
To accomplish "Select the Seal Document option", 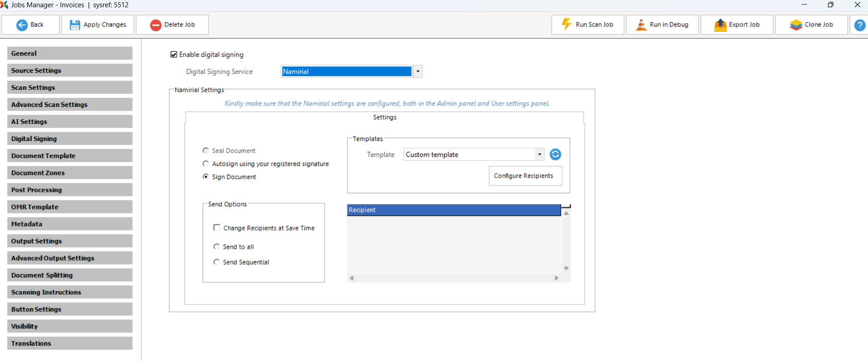I will [x=206, y=150].
